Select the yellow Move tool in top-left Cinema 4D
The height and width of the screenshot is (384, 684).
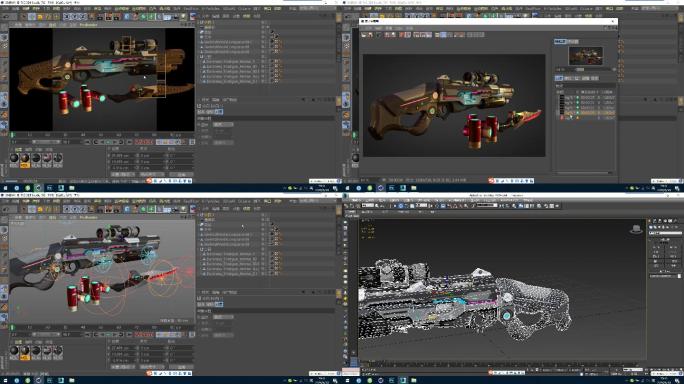coord(40,17)
